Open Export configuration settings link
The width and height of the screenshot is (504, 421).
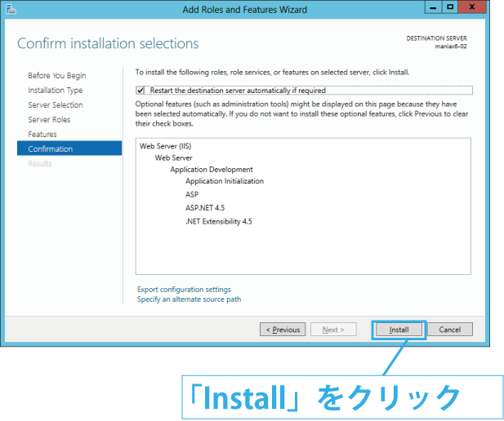coord(184,290)
